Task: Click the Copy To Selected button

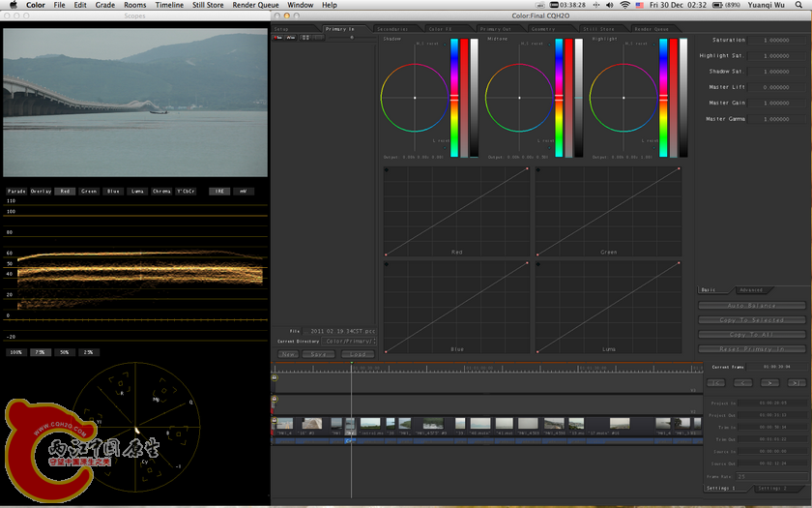Action: tap(751, 320)
